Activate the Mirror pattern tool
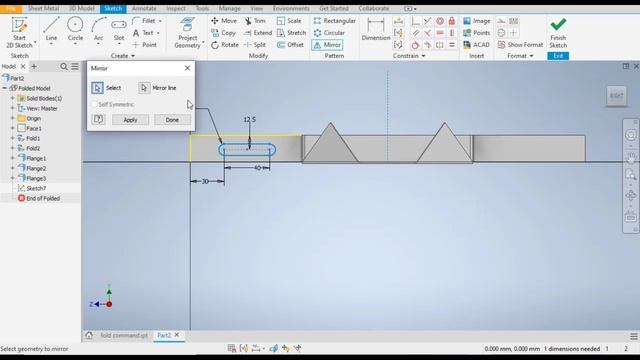The height and width of the screenshot is (360, 640). (x=327, y=45)
